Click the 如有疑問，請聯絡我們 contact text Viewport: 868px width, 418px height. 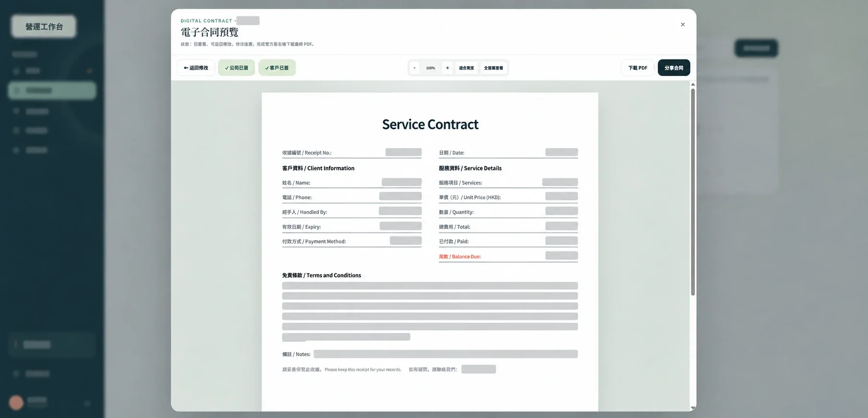pos(433,369)
